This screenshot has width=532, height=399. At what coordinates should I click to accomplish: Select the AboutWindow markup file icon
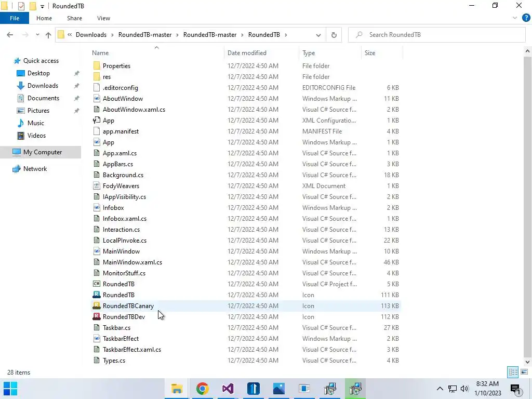click(97, 99)
